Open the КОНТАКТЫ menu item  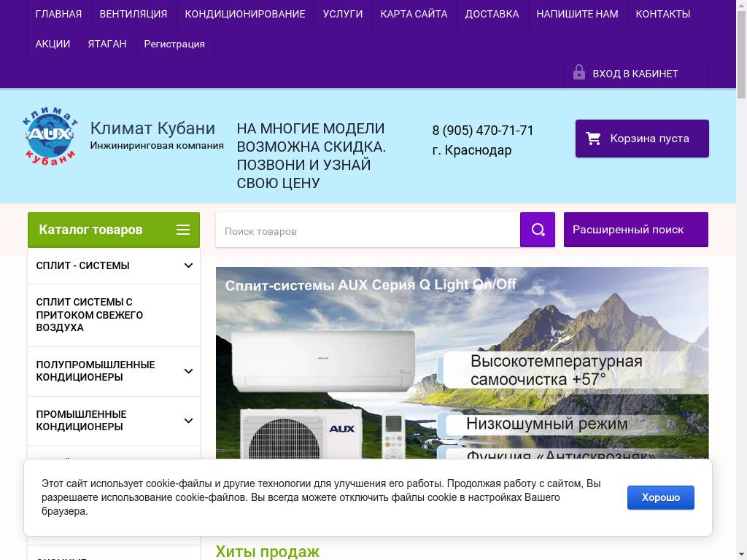[x=662, y=14]
